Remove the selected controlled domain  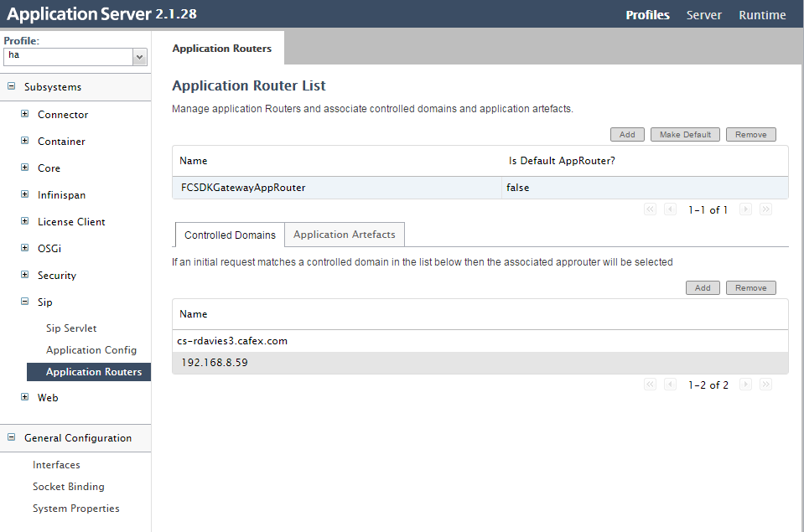(750, 287)
